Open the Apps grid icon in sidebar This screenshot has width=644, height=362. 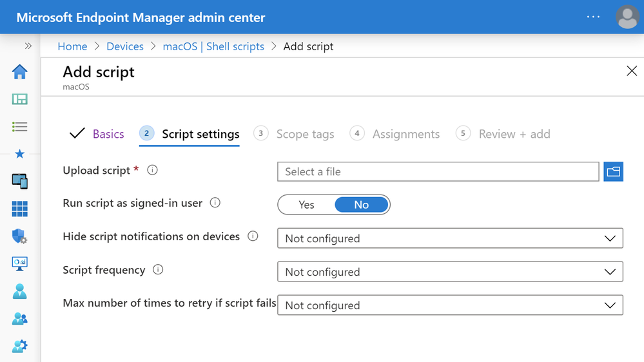tap(20, 209)
